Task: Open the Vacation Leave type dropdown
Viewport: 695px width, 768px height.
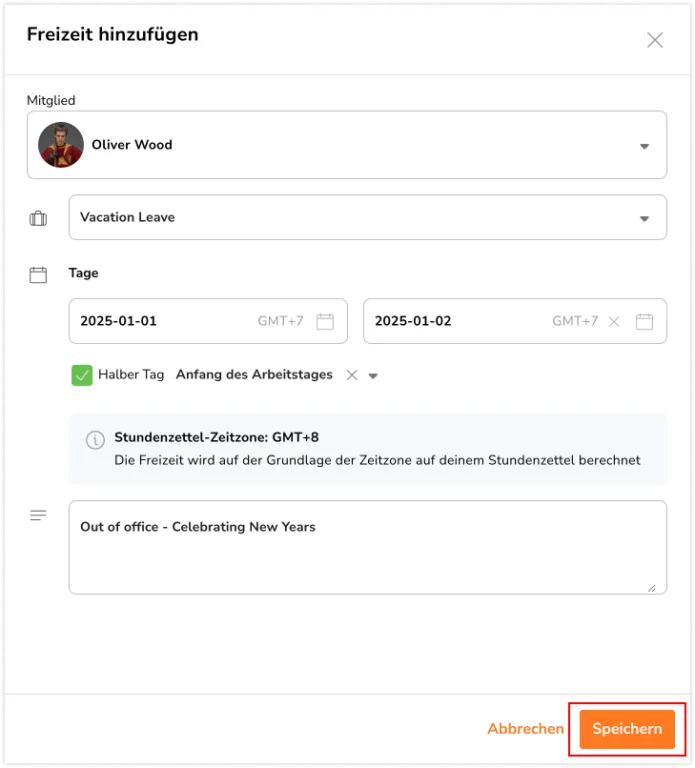Action: (x=367, y=217)
